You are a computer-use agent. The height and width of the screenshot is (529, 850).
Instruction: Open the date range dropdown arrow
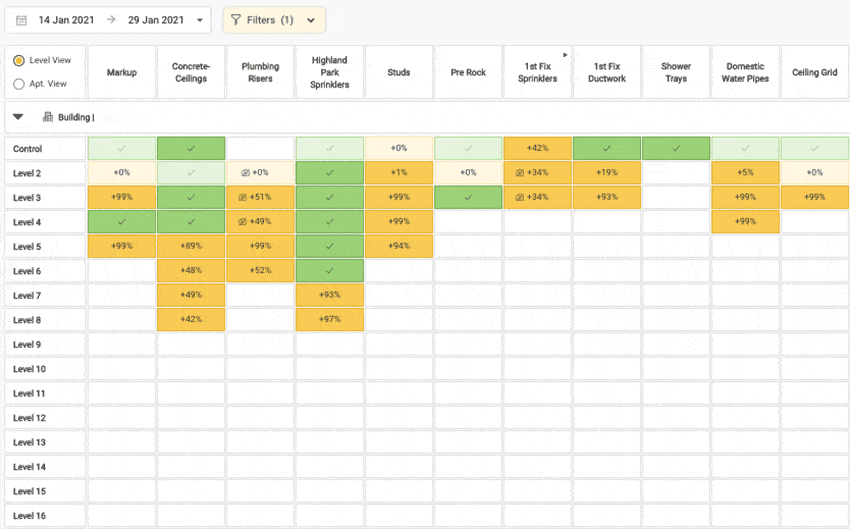click(x=200, y=20)
